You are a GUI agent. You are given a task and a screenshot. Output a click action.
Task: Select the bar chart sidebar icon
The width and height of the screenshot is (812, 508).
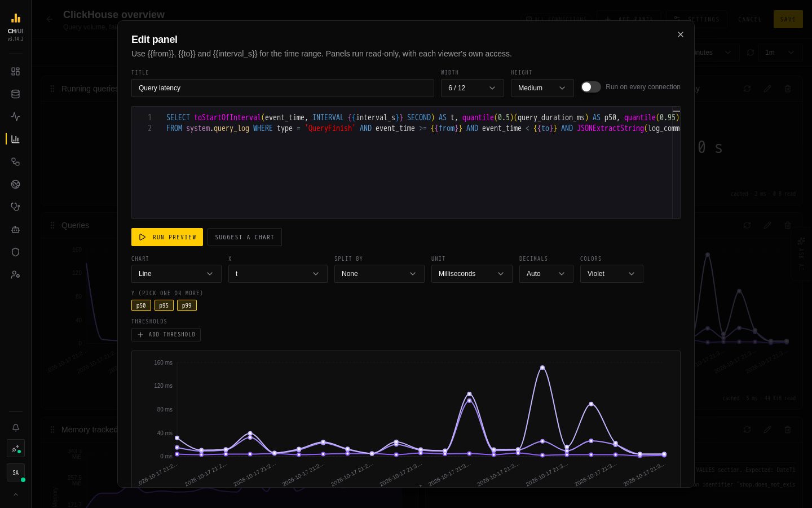[15, 139]
